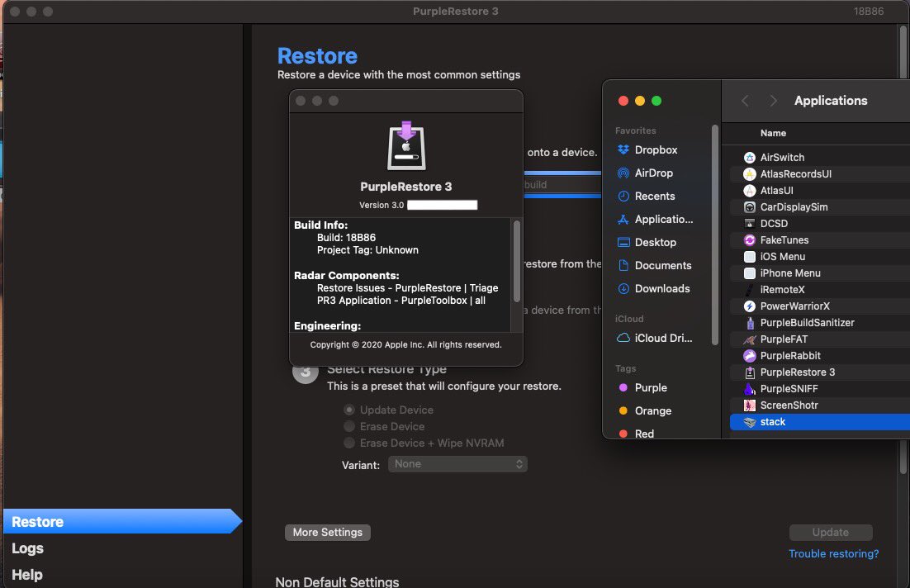Open the Trouble restoring? link
910x588 pixels.
pyautogui.click(x=833, y=554)
